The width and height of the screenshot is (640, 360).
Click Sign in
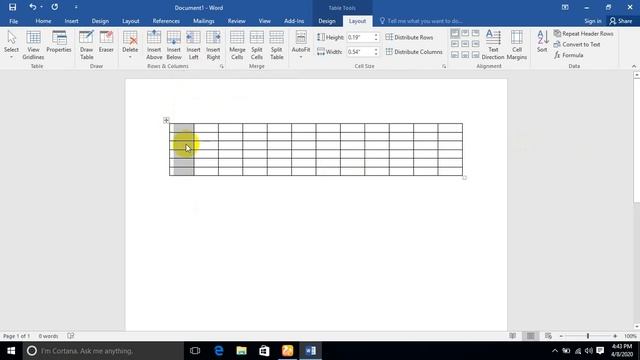coord(593,21)
